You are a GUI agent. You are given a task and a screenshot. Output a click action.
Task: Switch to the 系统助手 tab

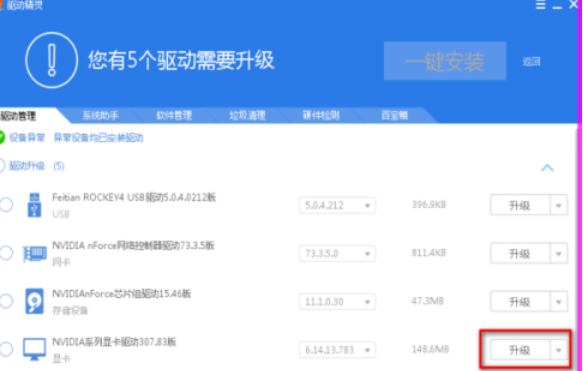pyautogui.click(x=100, y=116)
